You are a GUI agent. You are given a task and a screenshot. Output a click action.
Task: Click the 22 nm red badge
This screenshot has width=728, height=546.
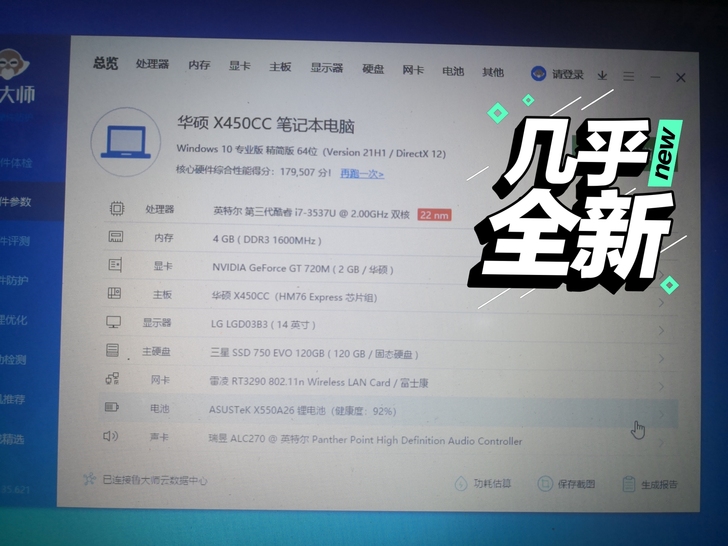pyautogui.click(x=434, y=215)
